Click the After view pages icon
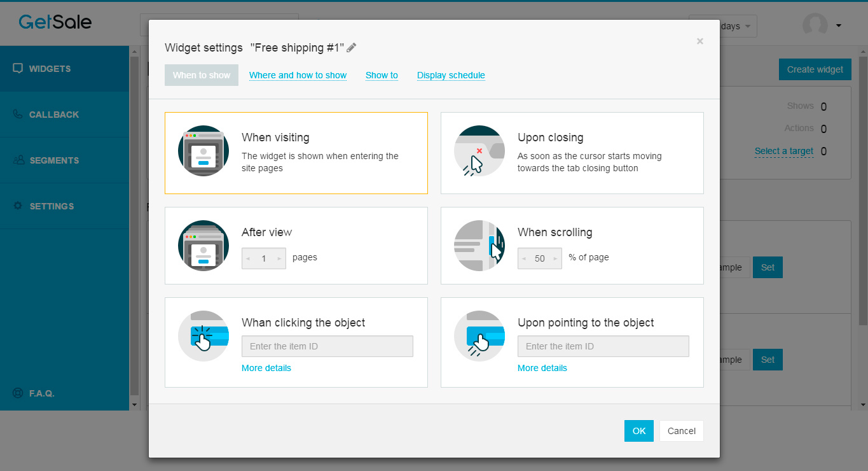 tap(203, 246)
